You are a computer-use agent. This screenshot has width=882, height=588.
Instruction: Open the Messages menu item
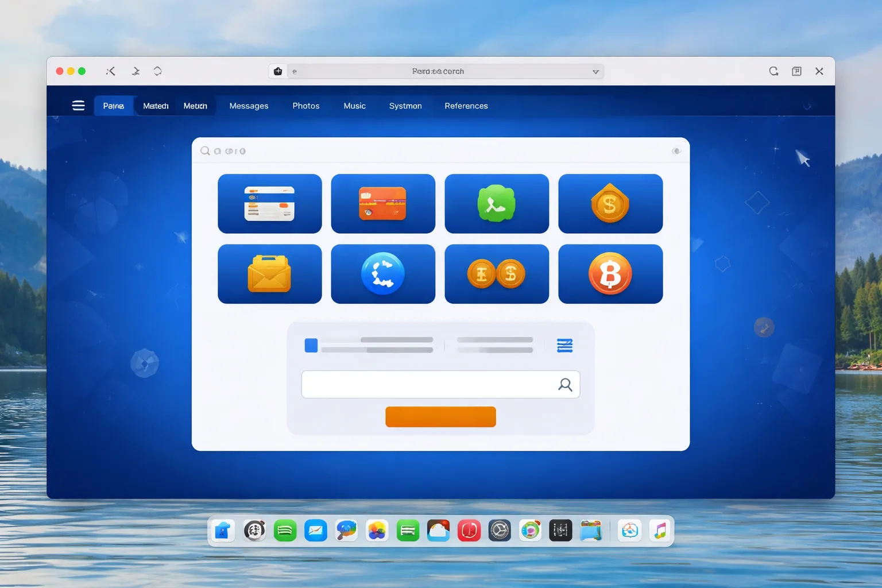point(249,106)
